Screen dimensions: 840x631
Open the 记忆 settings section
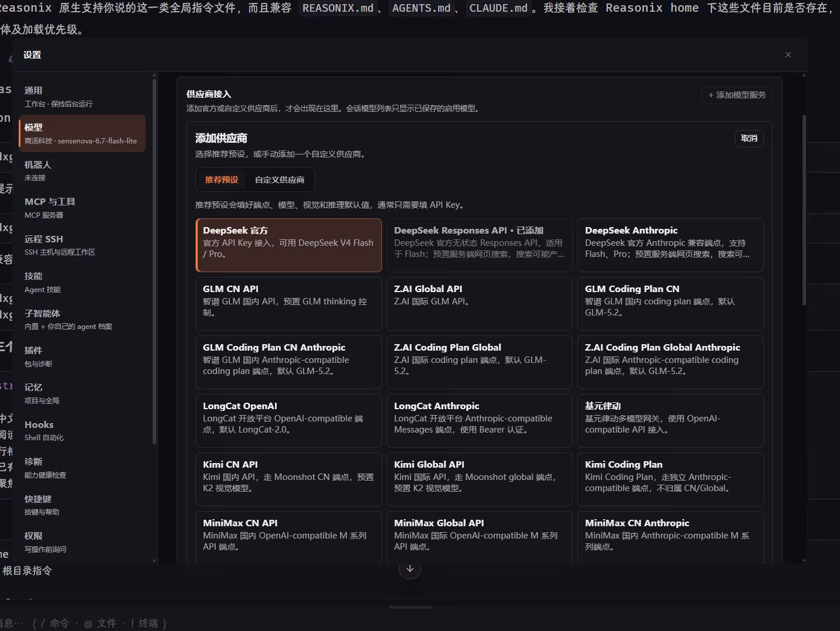(x=82, y=393)
